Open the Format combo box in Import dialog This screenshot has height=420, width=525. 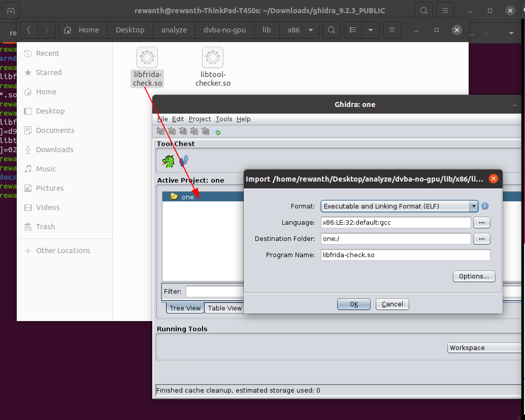[400, 206]
